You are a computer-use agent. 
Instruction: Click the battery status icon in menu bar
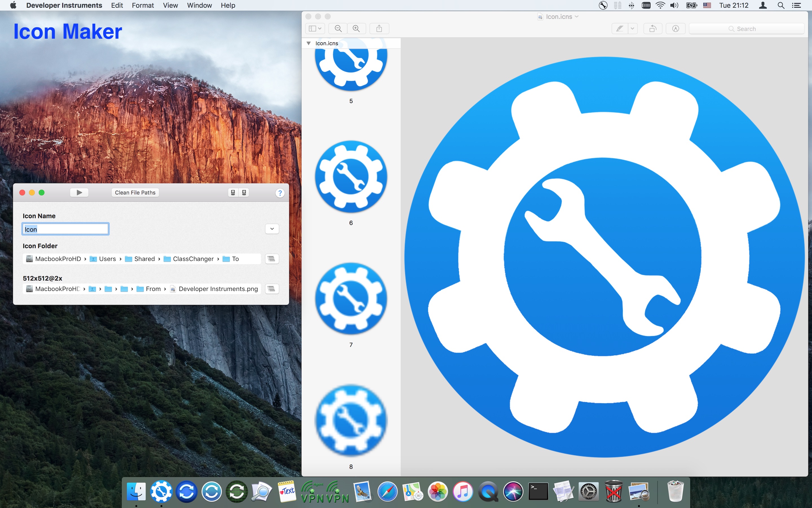pyautogui.click(x=692, y=5)
